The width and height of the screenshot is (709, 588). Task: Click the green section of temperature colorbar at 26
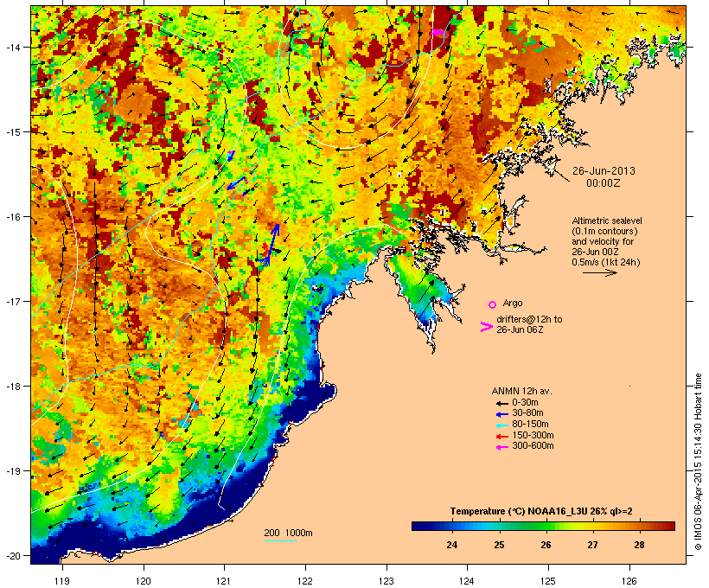[546, 526]
